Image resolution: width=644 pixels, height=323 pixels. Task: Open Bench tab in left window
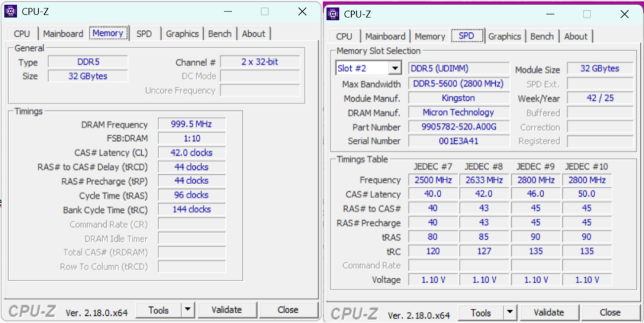220,33
